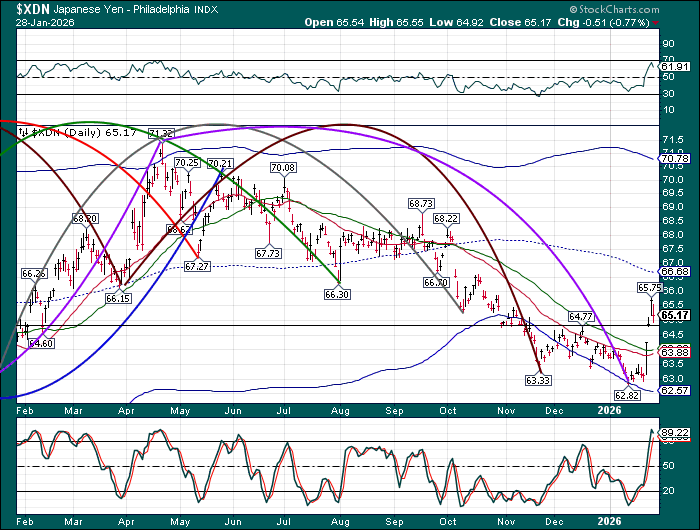The image size is (700, 530).
Task: Select the 71.32 peak price label
Action: (x=160, y=133)
